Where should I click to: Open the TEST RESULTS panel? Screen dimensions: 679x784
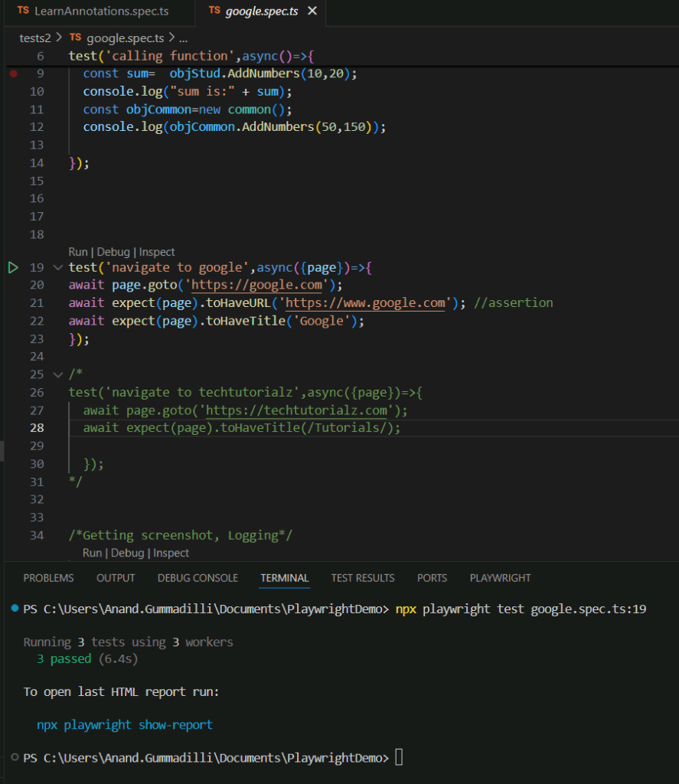(363, 578)
